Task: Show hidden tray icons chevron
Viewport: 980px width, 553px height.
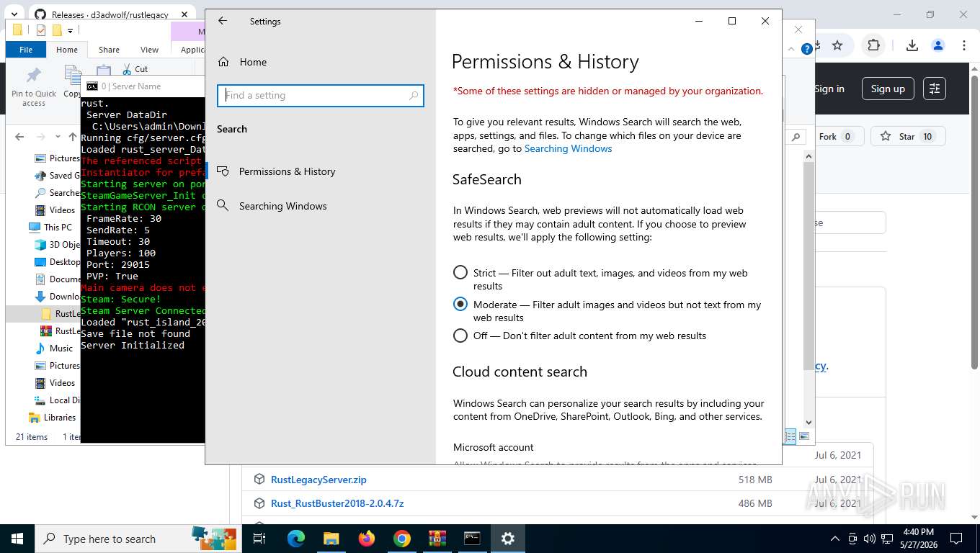Action: (835, 539)
